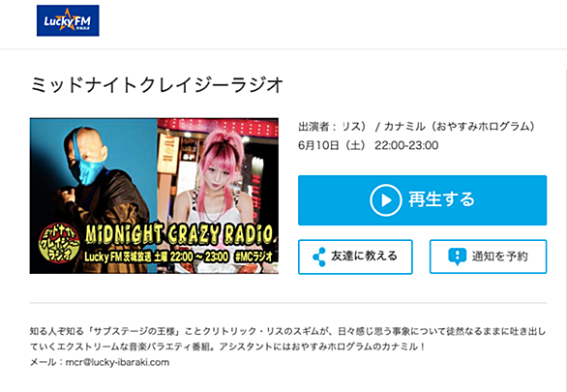Click the MIDNIGHT CRAZY RADIO yellow lettering
The height and width of the screenshot is (392, 567).
179,234
